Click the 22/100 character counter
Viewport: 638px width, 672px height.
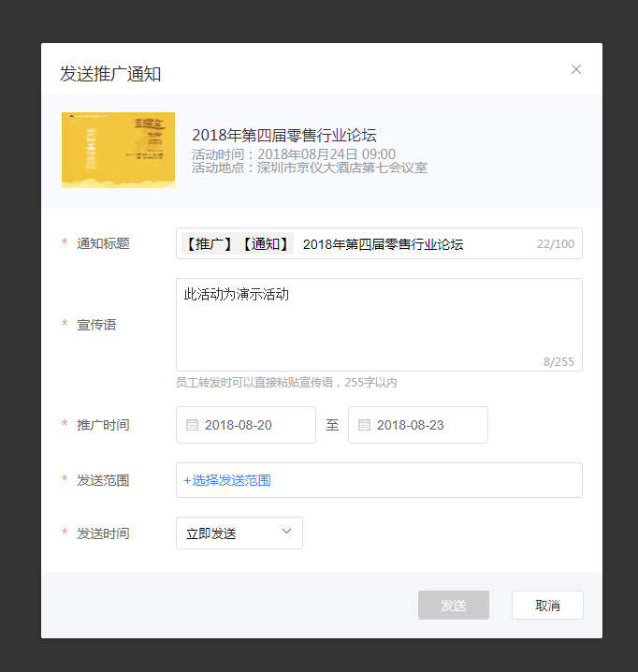coord(556,244)
